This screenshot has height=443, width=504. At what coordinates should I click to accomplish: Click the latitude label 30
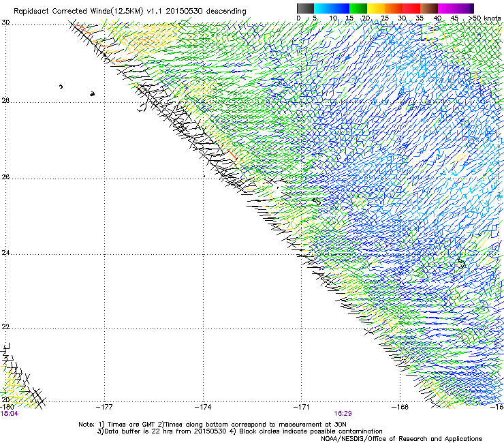pos(5,22)
